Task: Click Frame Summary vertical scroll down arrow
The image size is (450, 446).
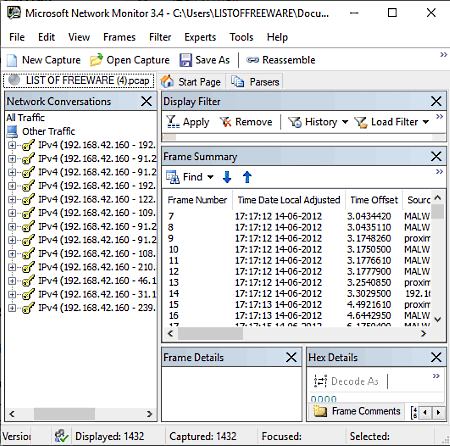Action: [438, 319]
